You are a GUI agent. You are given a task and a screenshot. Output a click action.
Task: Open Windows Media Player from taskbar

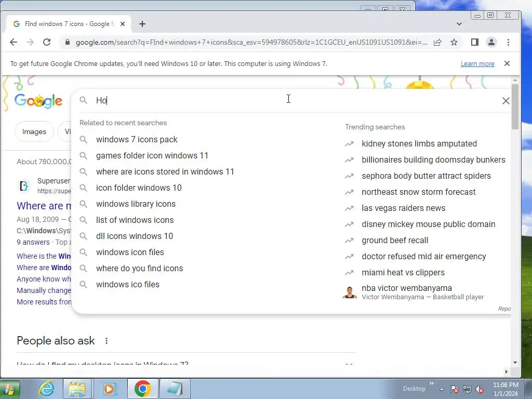tap(110, 389)
